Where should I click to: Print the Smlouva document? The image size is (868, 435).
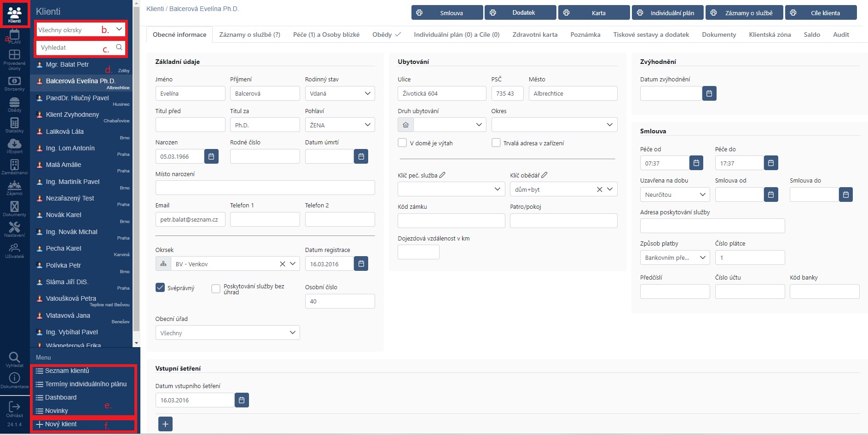point(447,13)
